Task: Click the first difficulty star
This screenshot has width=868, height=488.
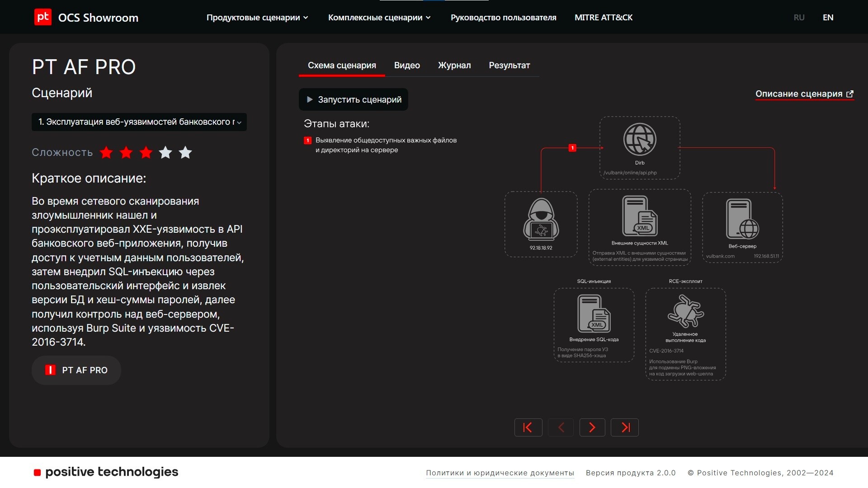Action: tap(106, 153)
